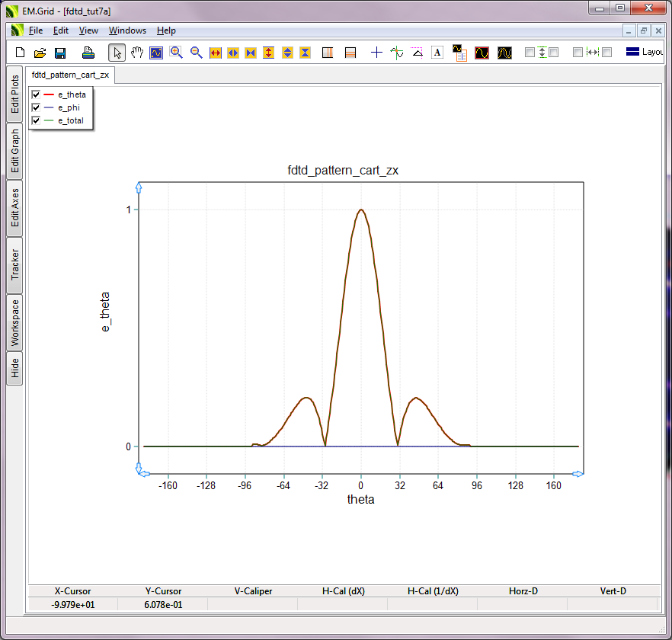
Task: Click the New file icon
Action: coord(21,53)
